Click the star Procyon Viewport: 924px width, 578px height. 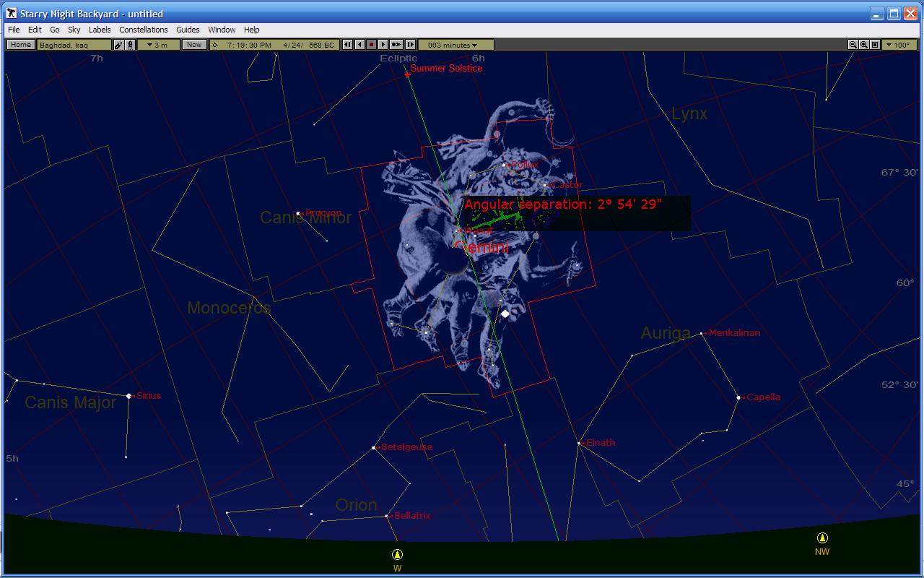pos(298,213)
